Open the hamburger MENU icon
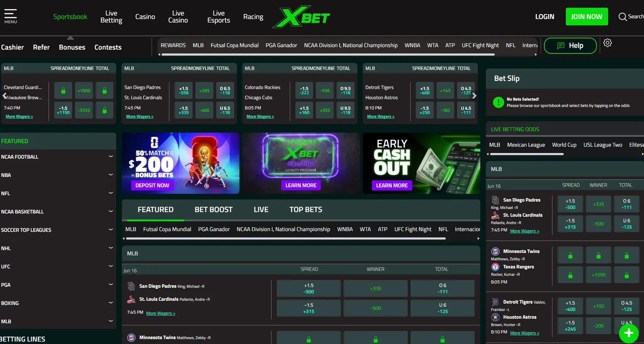 pos(11,16)
